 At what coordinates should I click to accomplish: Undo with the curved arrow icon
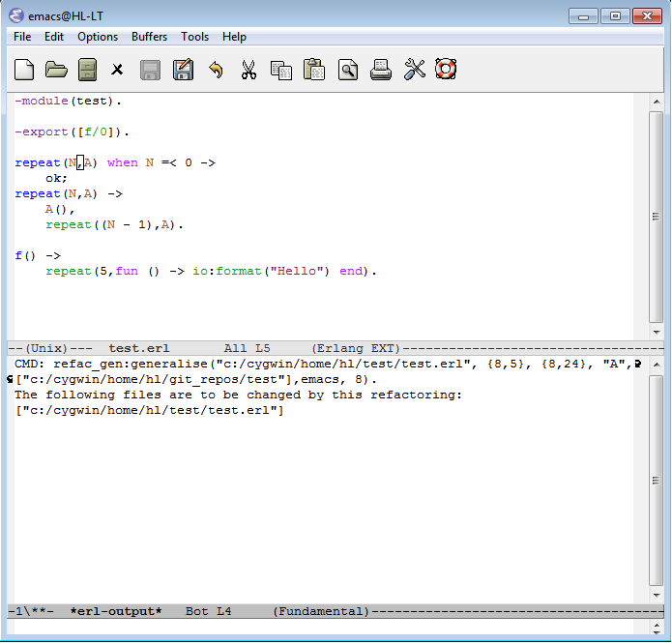point(216,70)
